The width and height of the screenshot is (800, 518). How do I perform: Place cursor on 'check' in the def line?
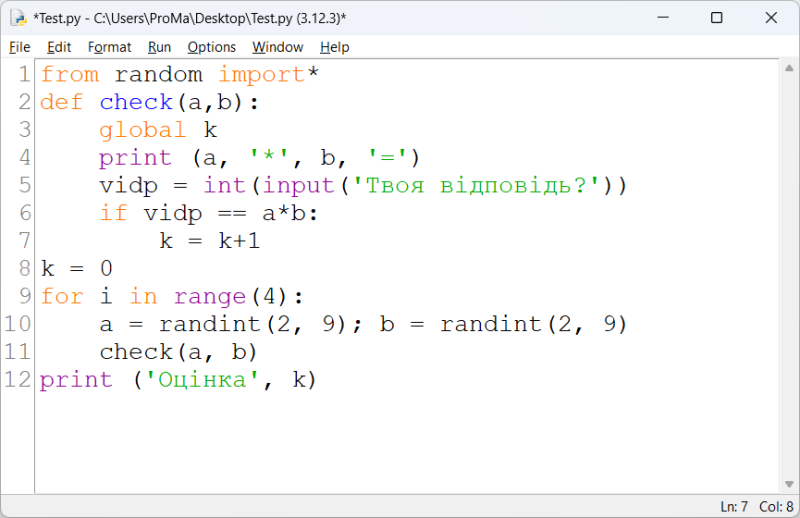pos(136,103)
